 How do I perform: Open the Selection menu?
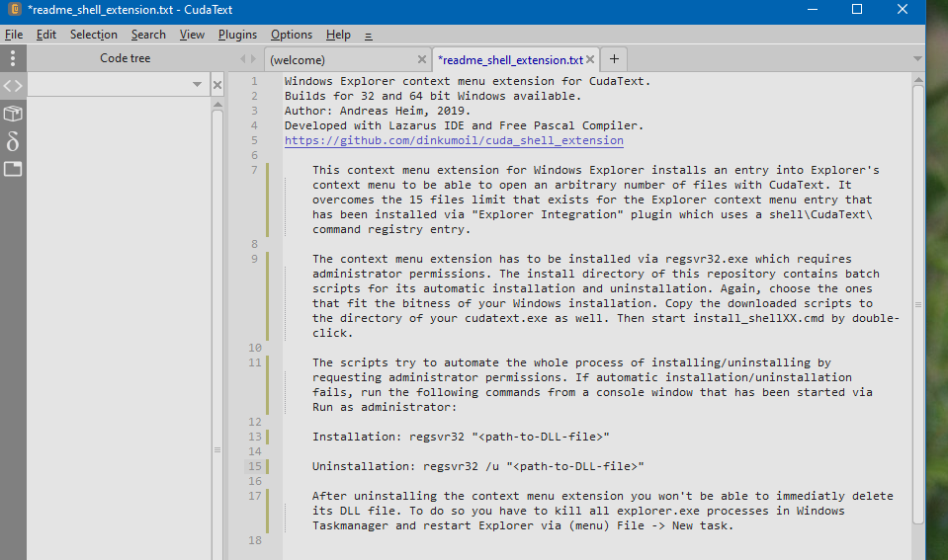pyautogui.click(x=94, y=35)
